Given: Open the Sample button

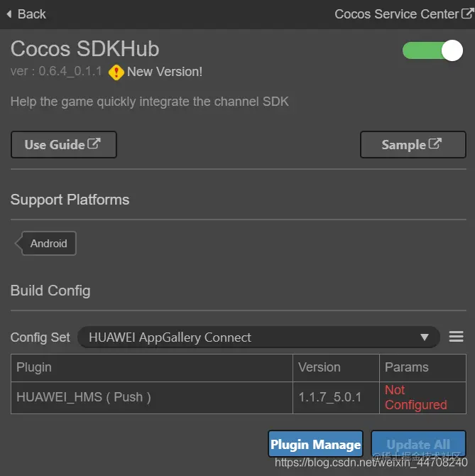Looking at the screenshot, I should [x=413, y=144].
